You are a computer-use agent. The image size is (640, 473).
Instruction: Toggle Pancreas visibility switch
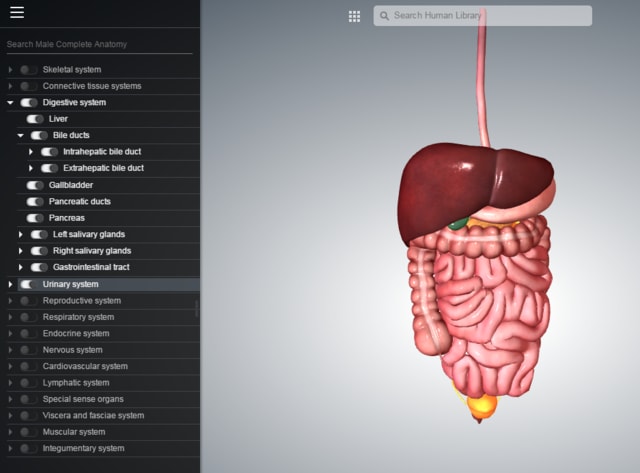click(x=35, y=218)
